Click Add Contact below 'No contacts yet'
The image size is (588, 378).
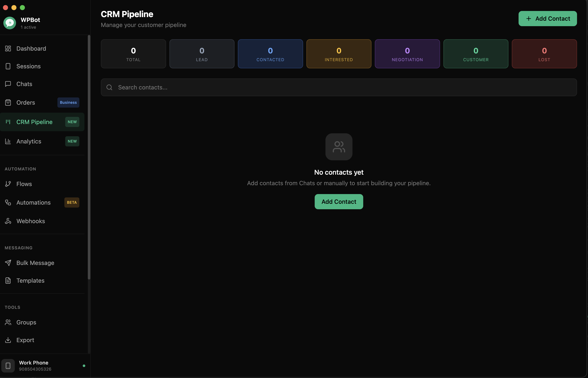tap(339, 201)
